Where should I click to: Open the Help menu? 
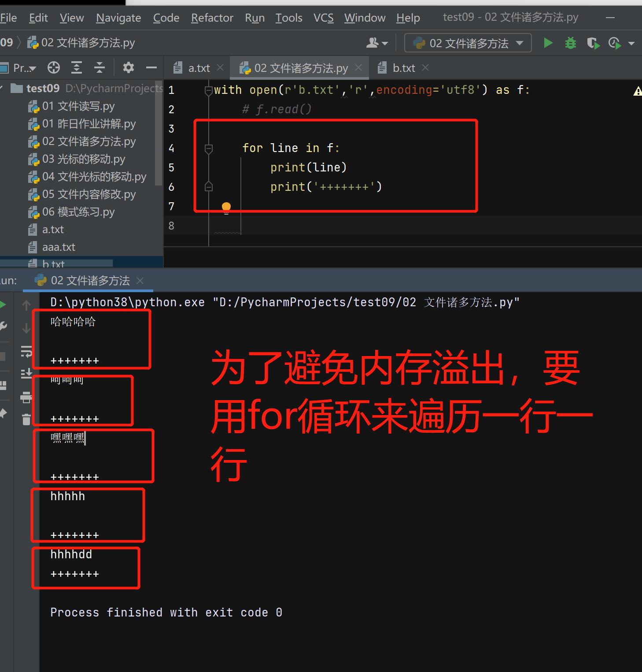coord(408,18)
